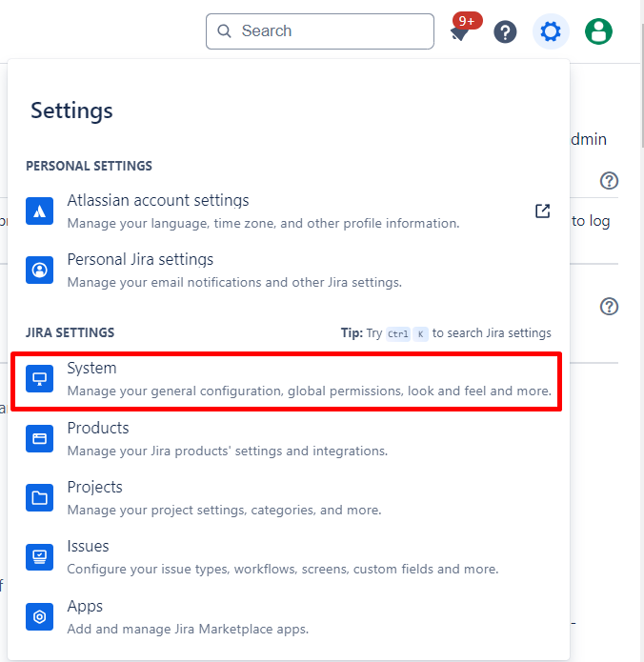Open Products settings
644x662 pixels.
pos(289,439)
